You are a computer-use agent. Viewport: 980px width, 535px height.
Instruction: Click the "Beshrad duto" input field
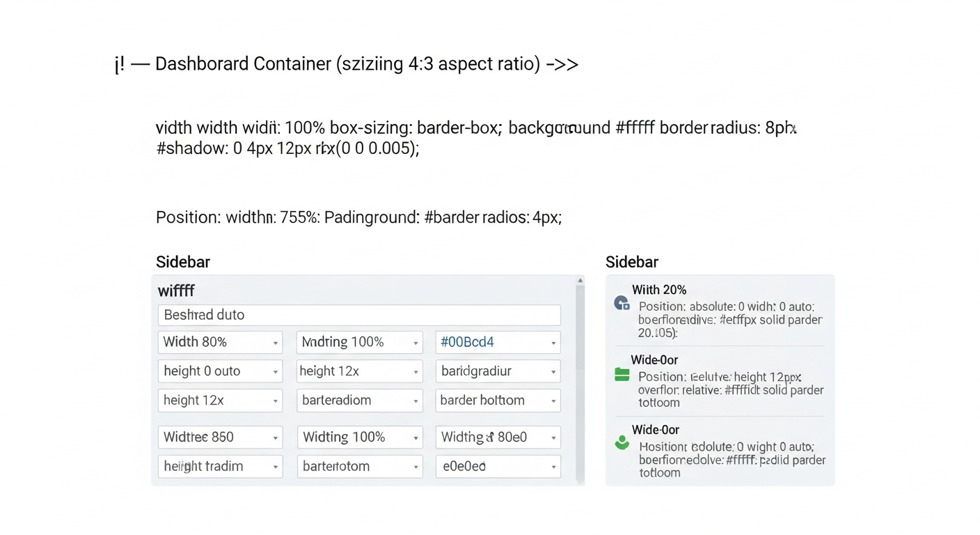[x=359, y=315]
